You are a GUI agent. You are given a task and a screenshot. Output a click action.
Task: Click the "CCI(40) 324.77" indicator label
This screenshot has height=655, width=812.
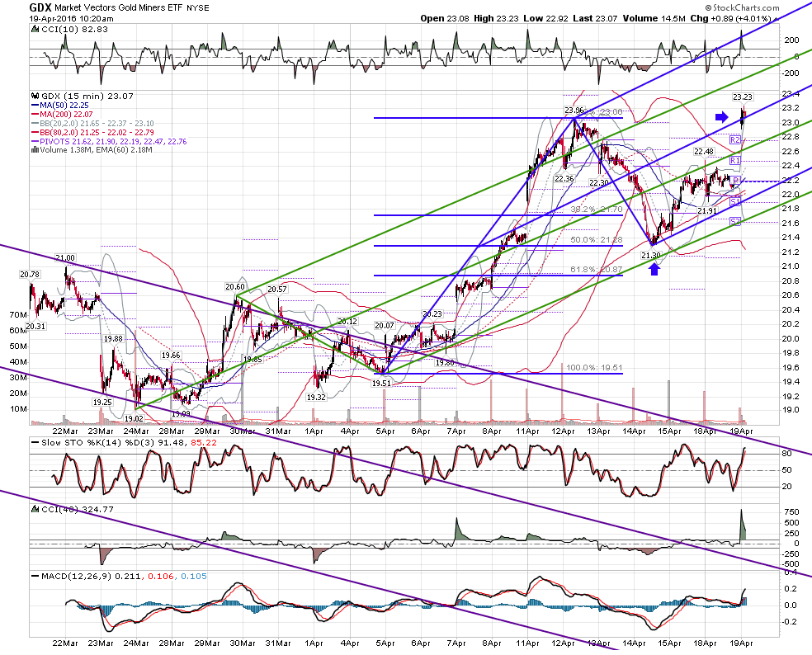tap(77, 510)
